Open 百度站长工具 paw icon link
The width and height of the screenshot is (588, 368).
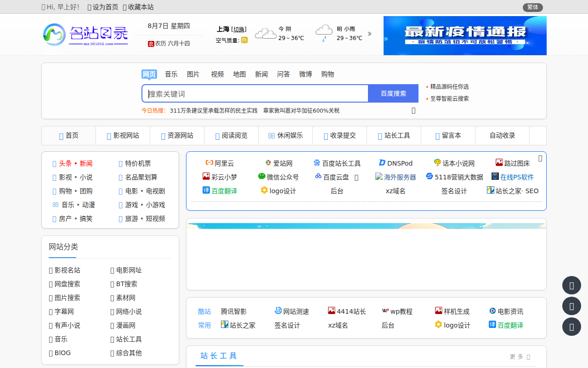click(317, 163)
